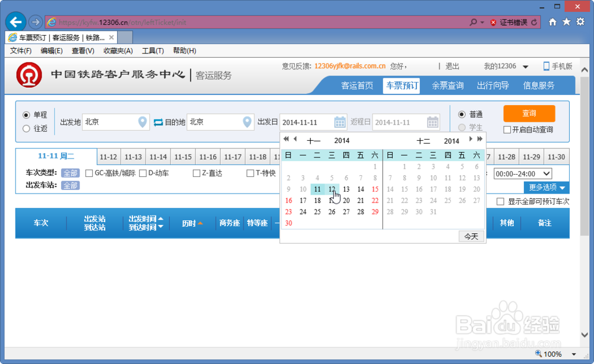The height and width of the screenshot is (364, 594).
Task: Pick November 13 in the calendar
Action: pos(346,189)
